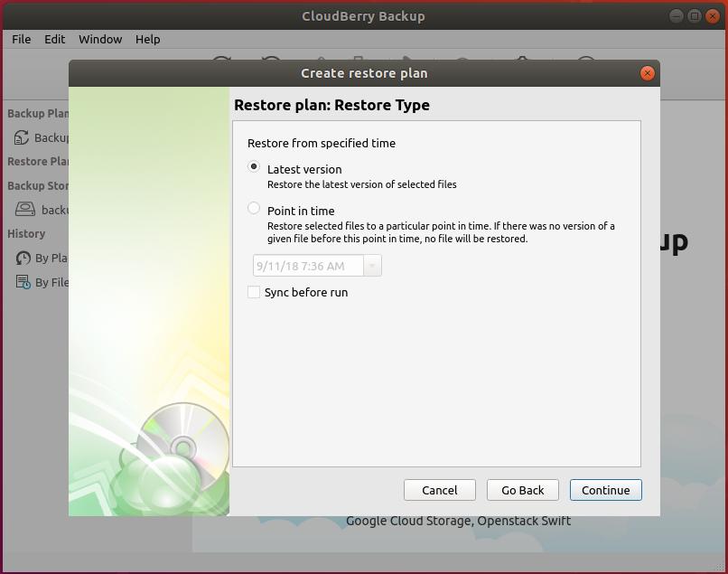Click the backup storage drive icon
The width and height of the screenshot is (728, 574).
25,209
